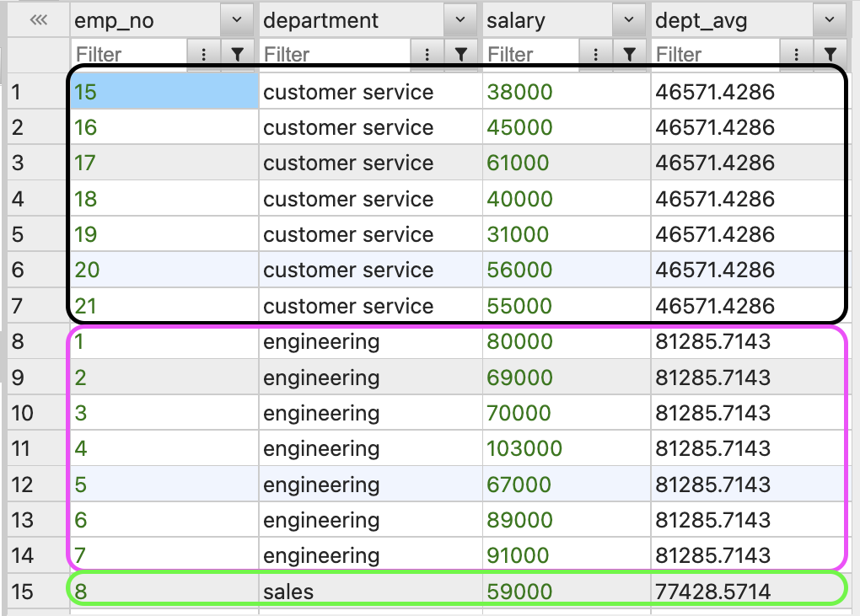Select salary cell 55000
860x616 pixels.
coord(567,305)
